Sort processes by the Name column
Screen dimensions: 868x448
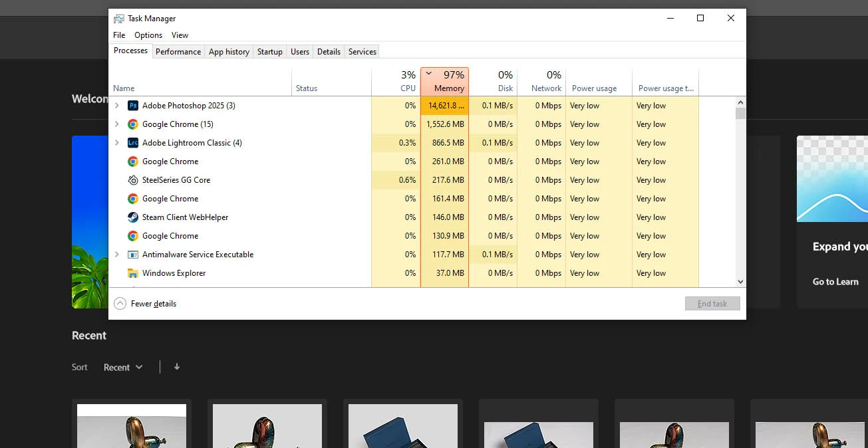click(x=200, y=82)
